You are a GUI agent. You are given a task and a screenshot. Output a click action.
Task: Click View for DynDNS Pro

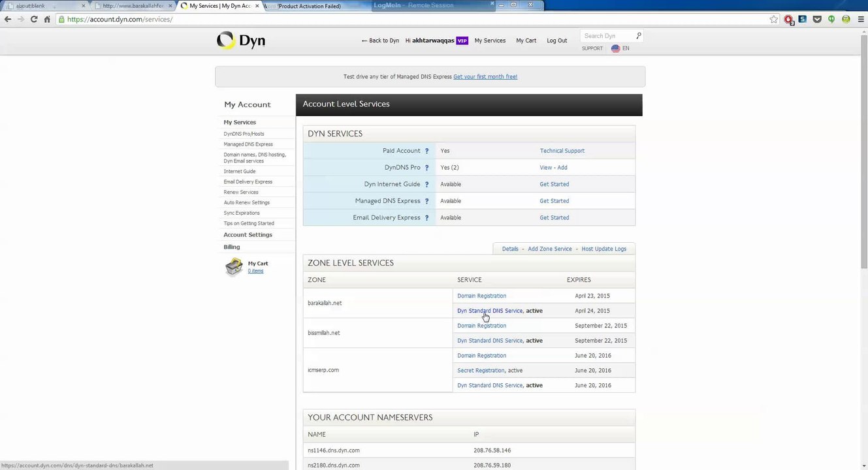(x=546, y=168)
